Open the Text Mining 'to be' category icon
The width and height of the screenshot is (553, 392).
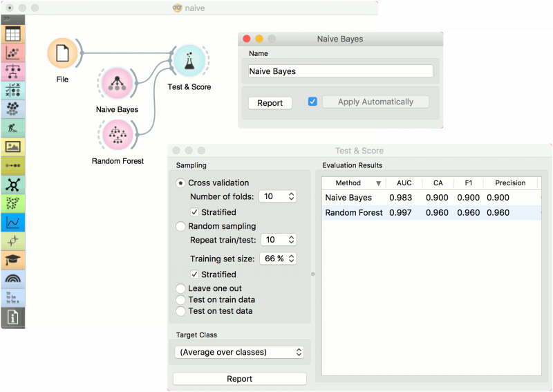click(12, 297)
